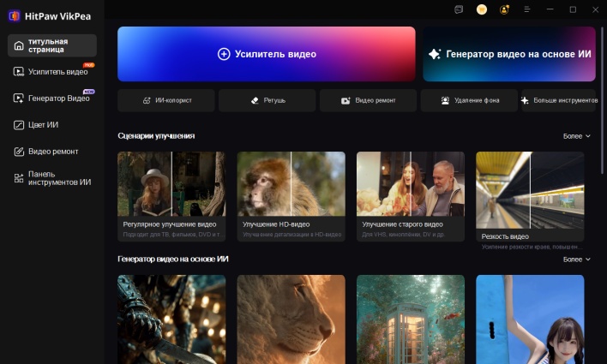Viewport: 607px width, 364px height.
Task: Click the Генератор видео на основе ИИ banner
Action: 509,54
